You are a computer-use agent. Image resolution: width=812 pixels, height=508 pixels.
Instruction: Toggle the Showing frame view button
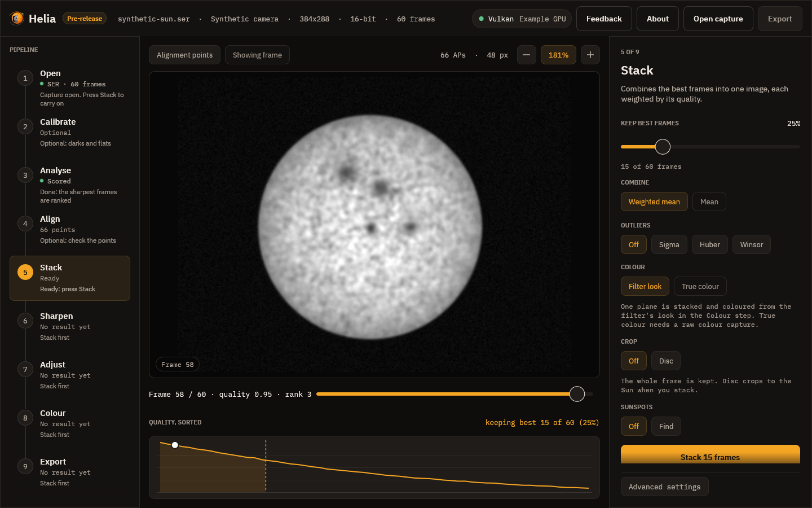257,55
